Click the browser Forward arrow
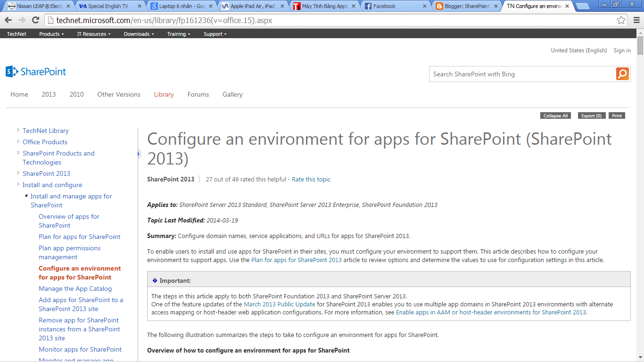The height and width of the screenshot is (362, 644). point(22,20)
